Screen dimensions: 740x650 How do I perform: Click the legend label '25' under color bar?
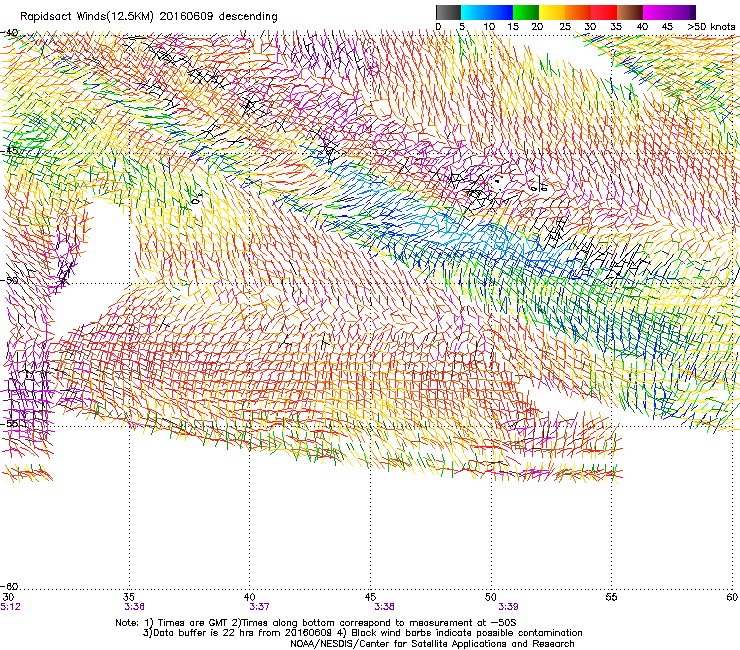[565, 27]
